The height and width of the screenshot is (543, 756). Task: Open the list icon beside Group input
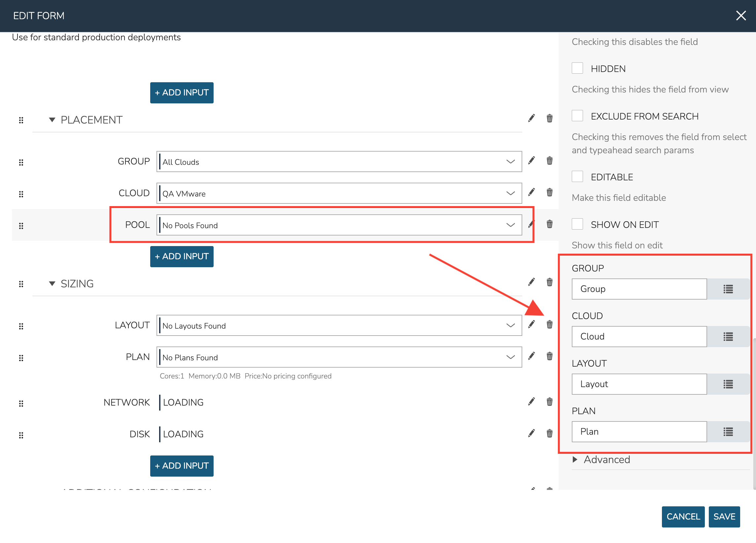click(x=728, y=289)
